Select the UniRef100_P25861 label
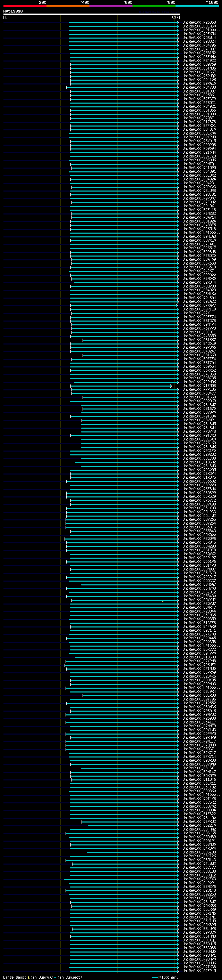 tap(199, 95)
